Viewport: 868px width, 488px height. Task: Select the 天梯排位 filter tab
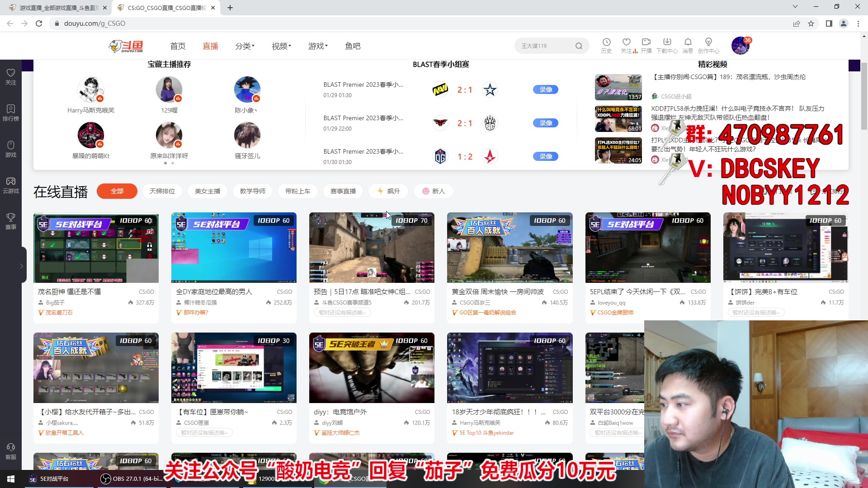click(x=162, y=191)
